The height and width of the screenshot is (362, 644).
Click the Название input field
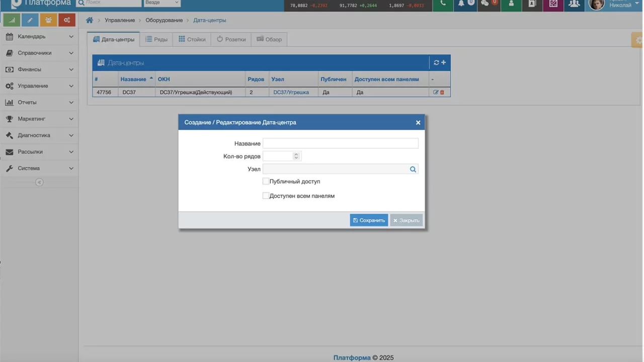pyautogui.click(x=340, y=143)
